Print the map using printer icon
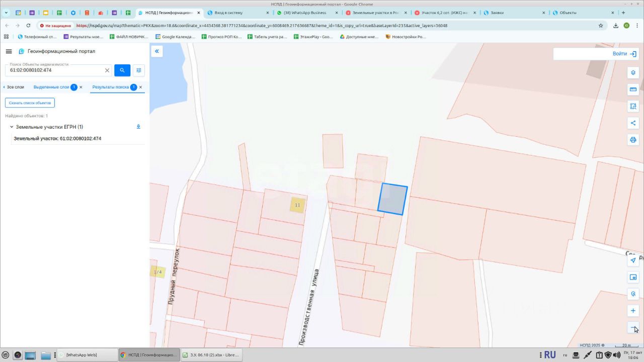The width and height of the screenshot is (644, 362). point(633,140)
